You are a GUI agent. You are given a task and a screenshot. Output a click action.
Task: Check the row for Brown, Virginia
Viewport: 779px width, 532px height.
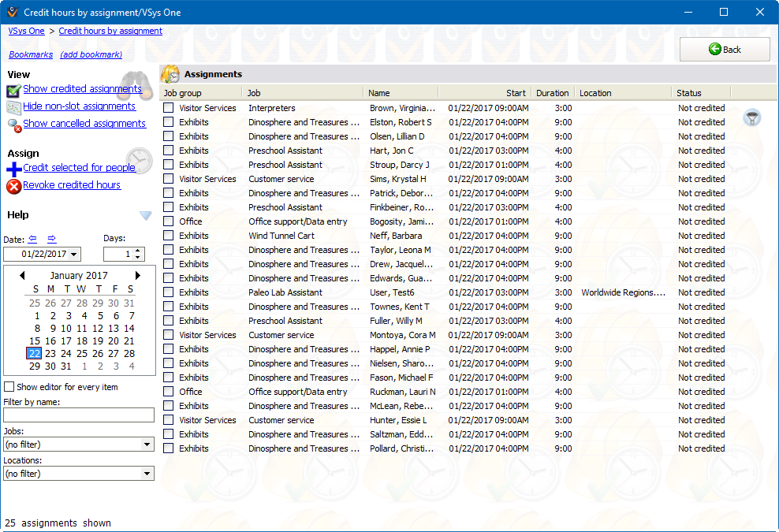(168, 108)
